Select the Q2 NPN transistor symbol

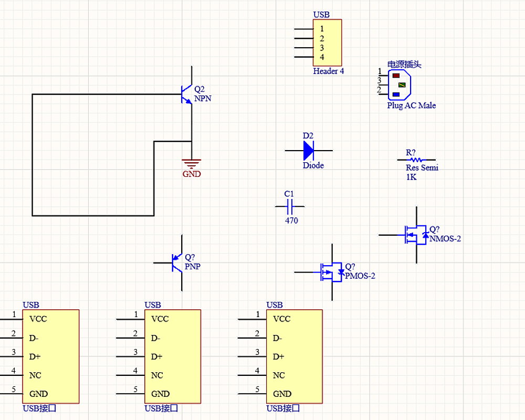click(187, 94)
